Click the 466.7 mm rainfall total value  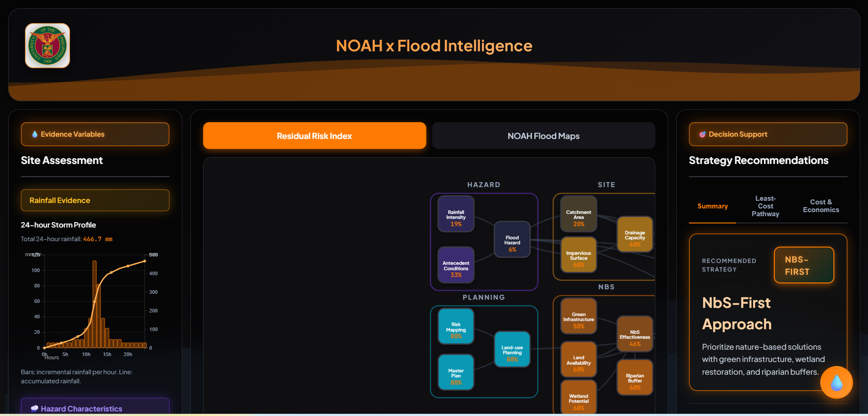click(x=98, y=239)
